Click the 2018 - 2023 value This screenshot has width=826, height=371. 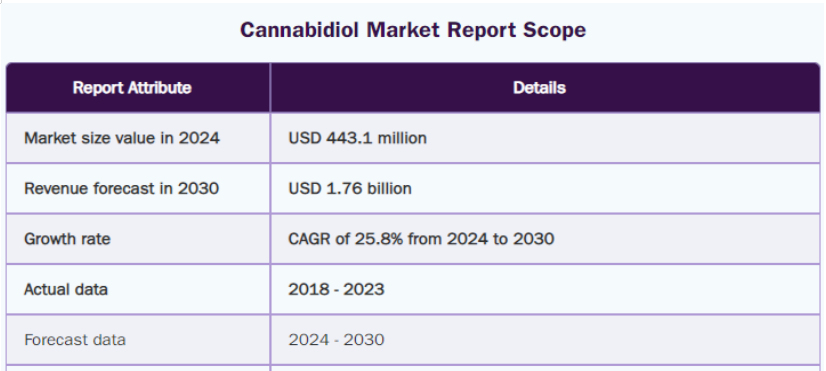click(x=336, y=289)
